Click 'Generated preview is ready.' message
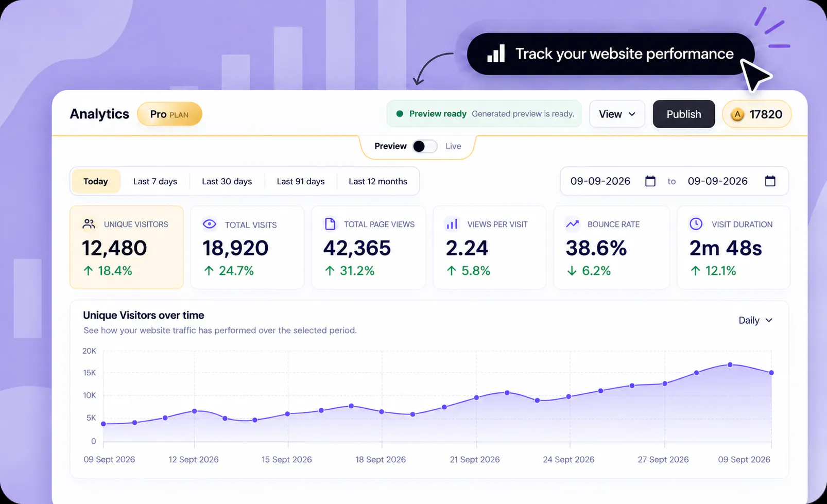827x504 pixels. tap(523, 114)
